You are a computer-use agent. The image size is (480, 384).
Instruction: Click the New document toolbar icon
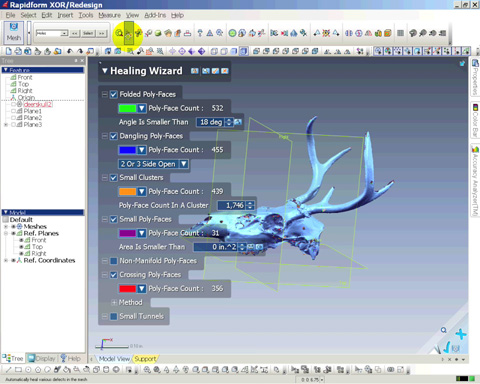tap(9, 51)
